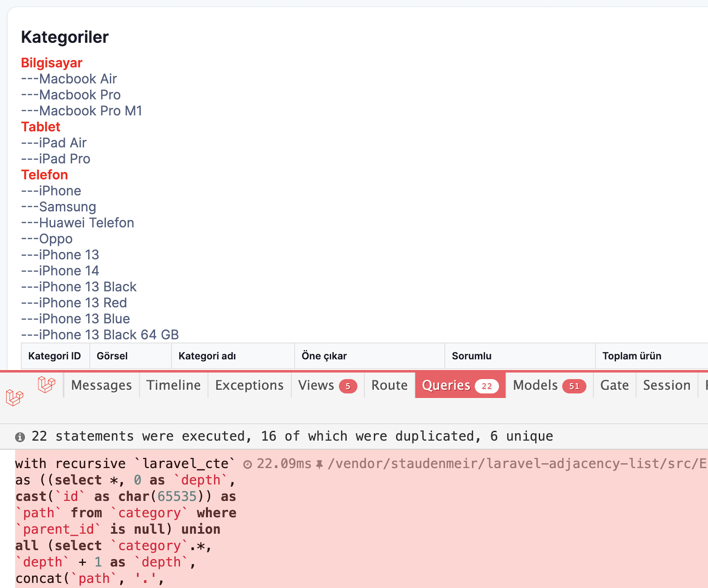Click the Oppo entry
This screenshot has width=708, height=588.
click(47, 239)
